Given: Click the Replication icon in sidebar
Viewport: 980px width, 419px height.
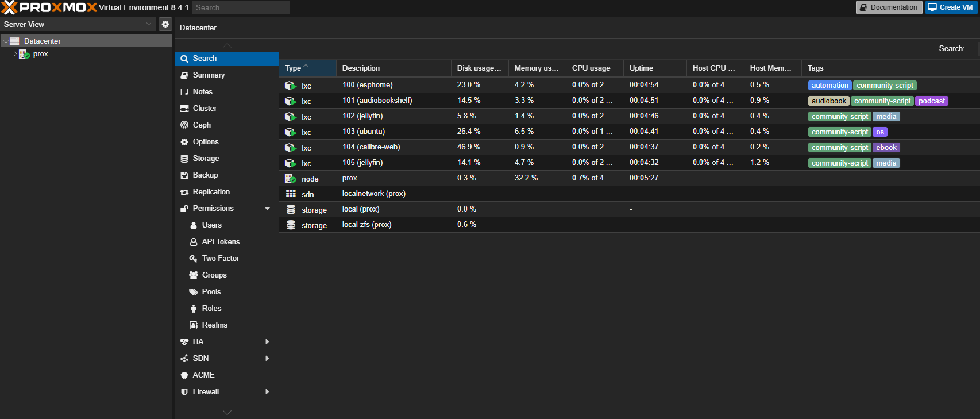Looking at the screenshot, I should (184, 191).
